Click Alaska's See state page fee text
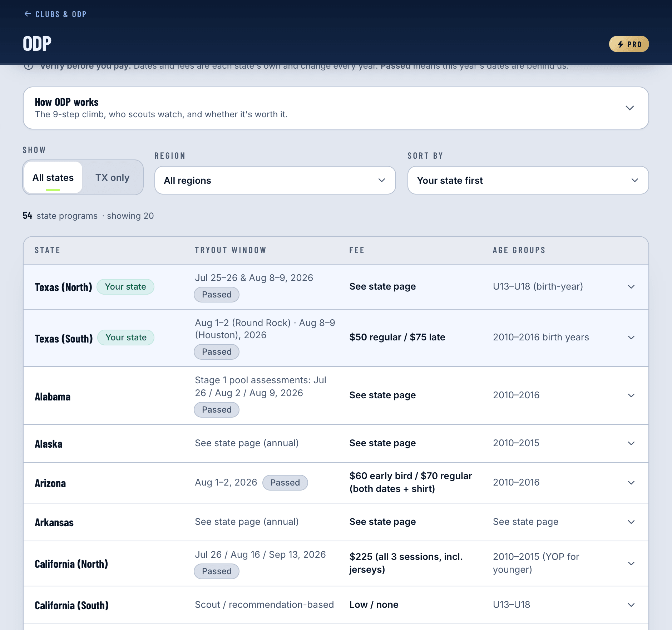Screen dimensions: 672x630 pyautogui.click(x=382, y=443)
